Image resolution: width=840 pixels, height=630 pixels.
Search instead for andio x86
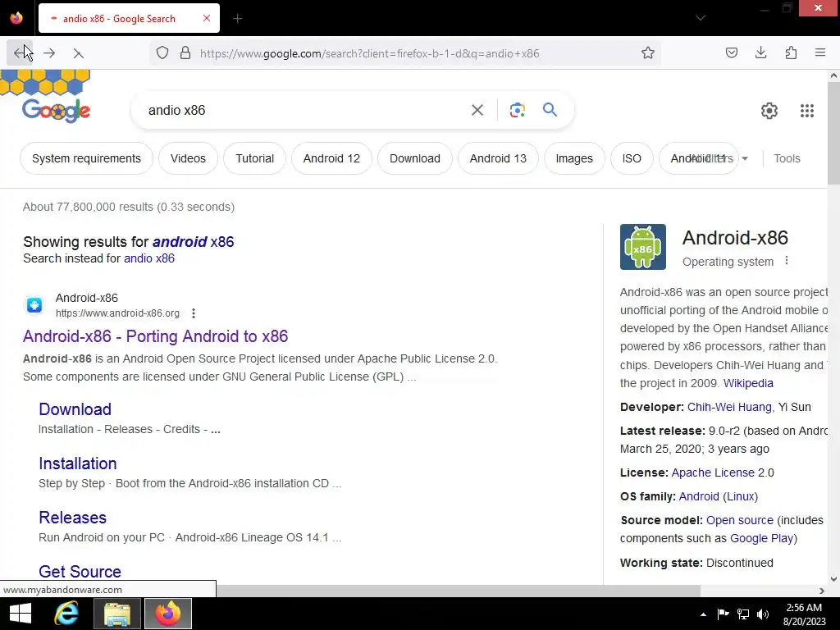click(x=149, y=258)
